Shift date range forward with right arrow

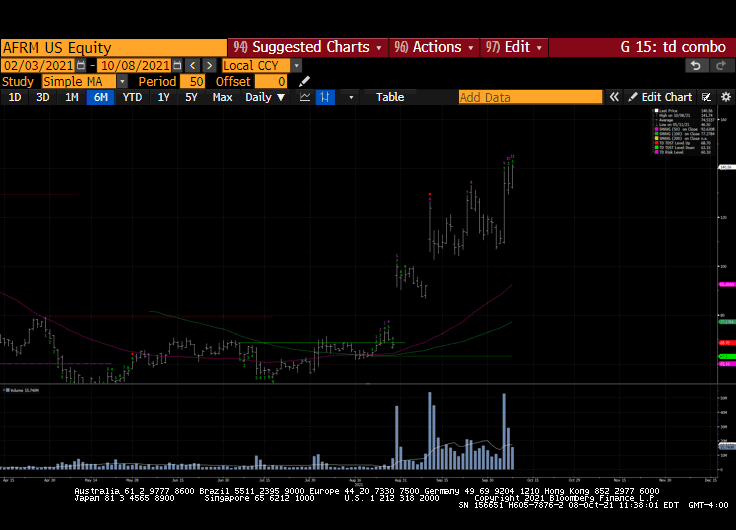pyautogui.click(x=209, y=65)
